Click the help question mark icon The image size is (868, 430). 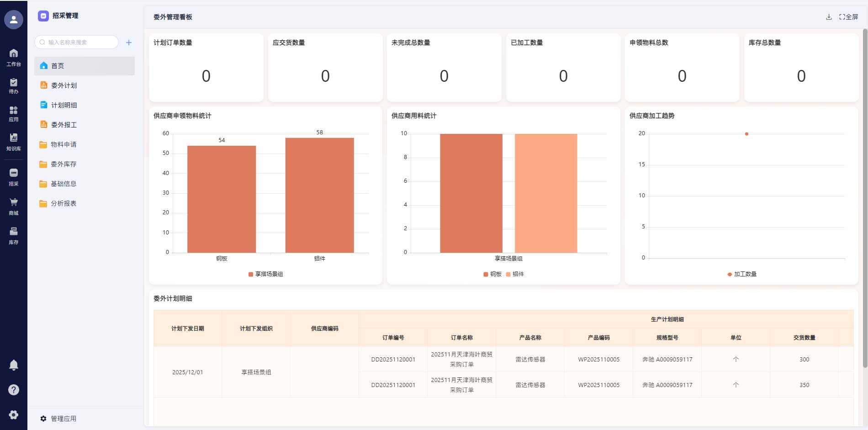(14, 389)
